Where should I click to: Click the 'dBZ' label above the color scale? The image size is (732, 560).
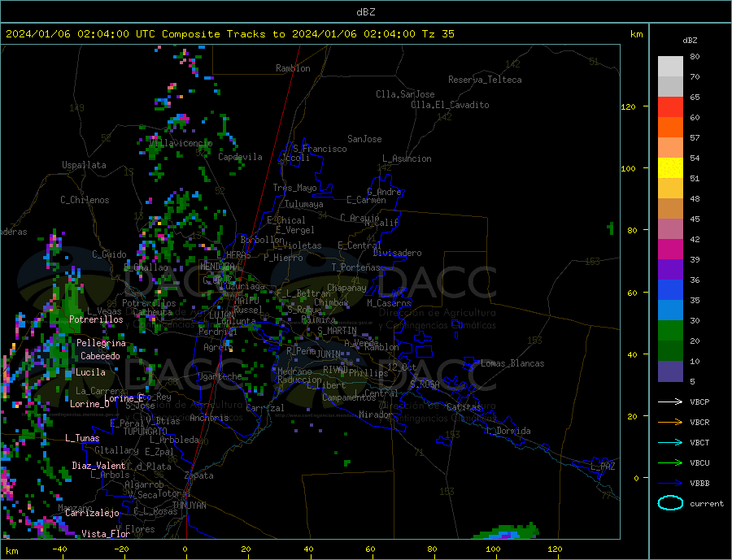click(x=690, y=41)
